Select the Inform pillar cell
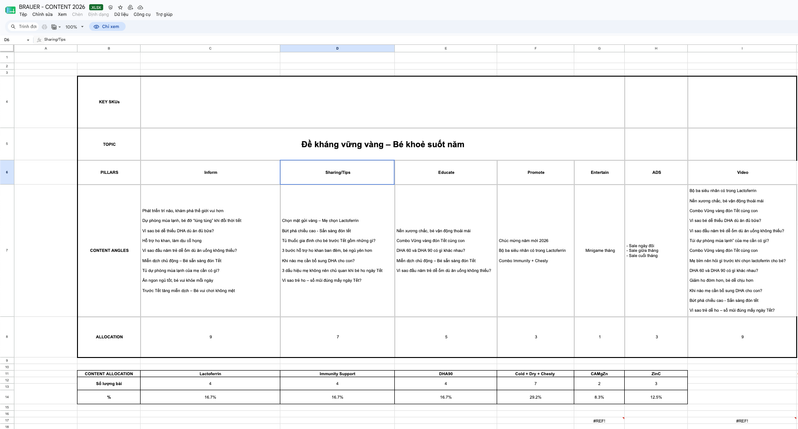The width and height of the screenshot is (798, 429). (x=210, y=173)
